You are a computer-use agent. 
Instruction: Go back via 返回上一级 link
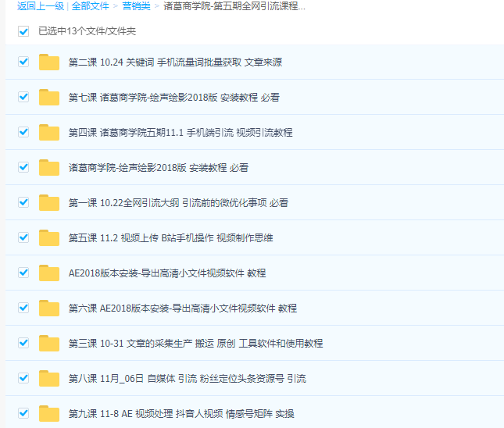(41, 6)
